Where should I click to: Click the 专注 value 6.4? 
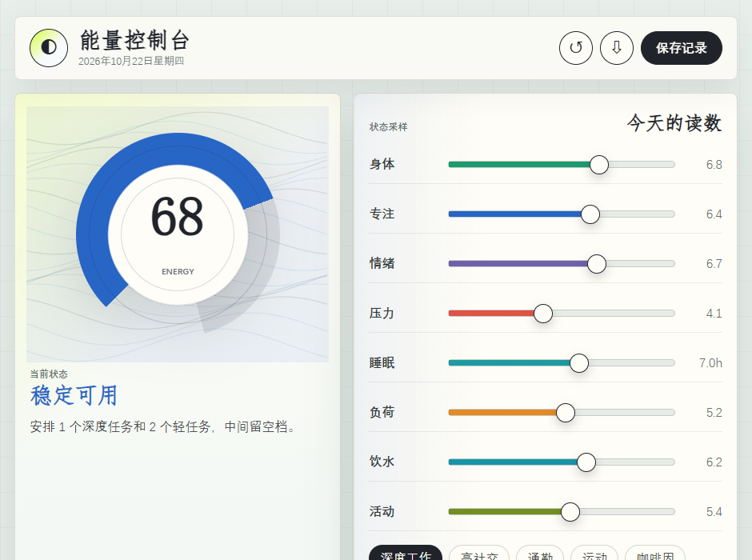(714, 214)
